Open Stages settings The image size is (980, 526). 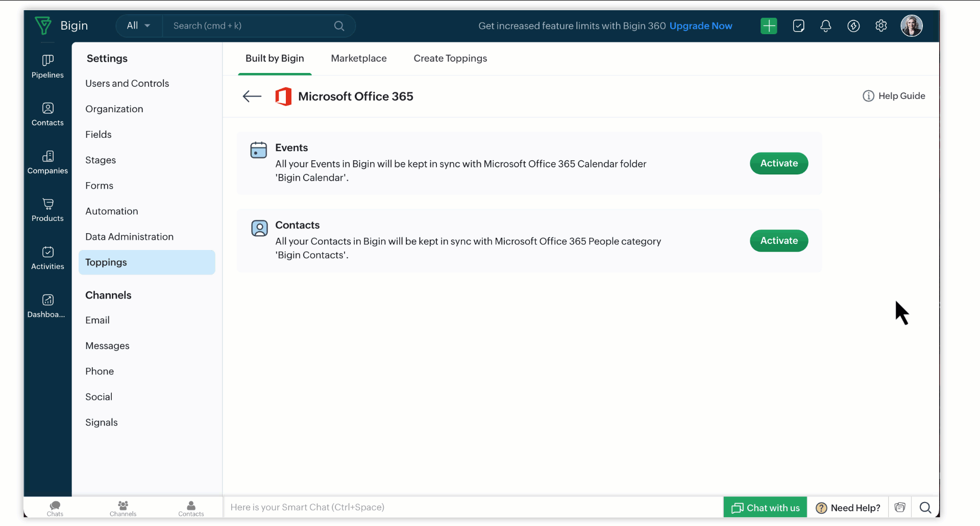(x=101, y=160)
